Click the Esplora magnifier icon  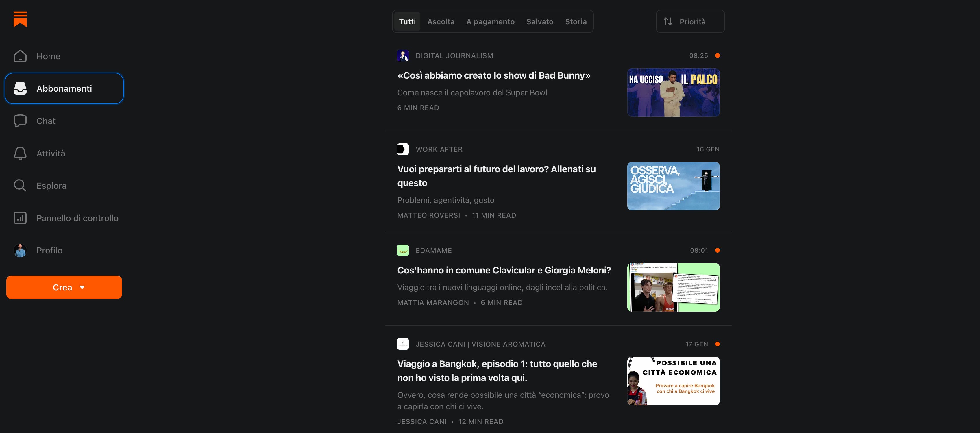(20, 185)
